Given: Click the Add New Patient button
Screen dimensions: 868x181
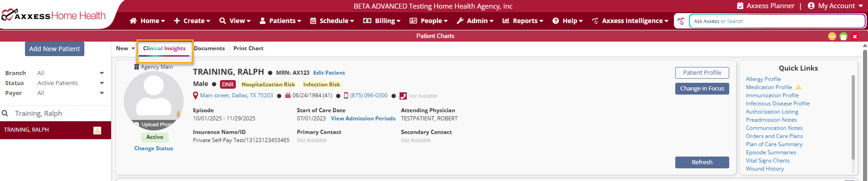Looking at the screenshot, I should (x=54, y=49).
